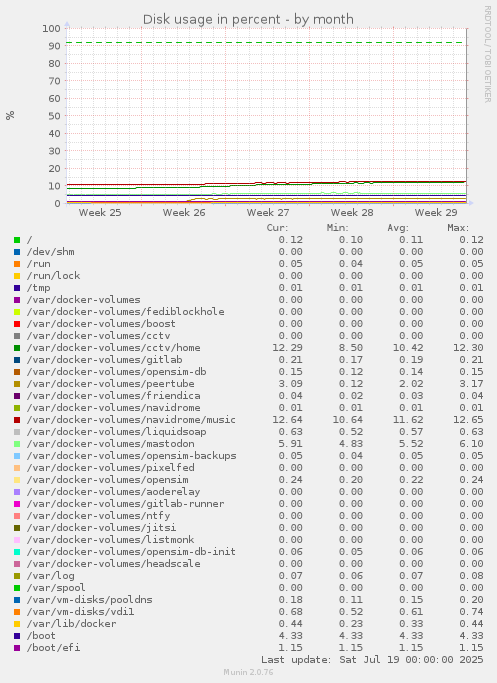Viewport: 497px width, 683px height.
Task: Click the swatch beside /boot/efi legend entry
Action: 17,648
